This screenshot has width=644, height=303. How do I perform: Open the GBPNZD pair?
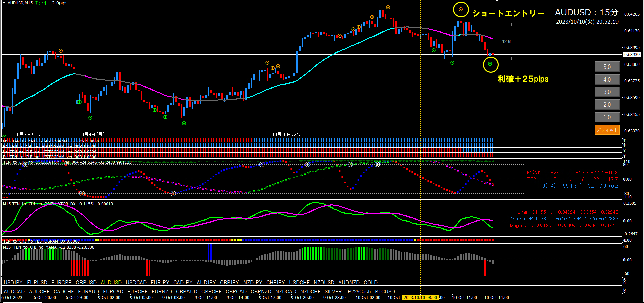[261, 292]
